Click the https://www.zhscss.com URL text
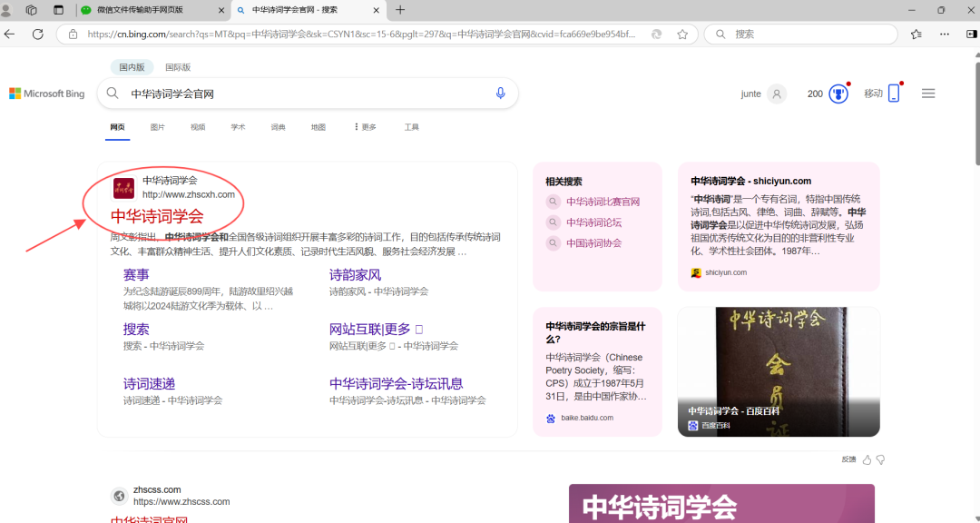This screenshot has width=980, height=523. click(x=181, y=502)
